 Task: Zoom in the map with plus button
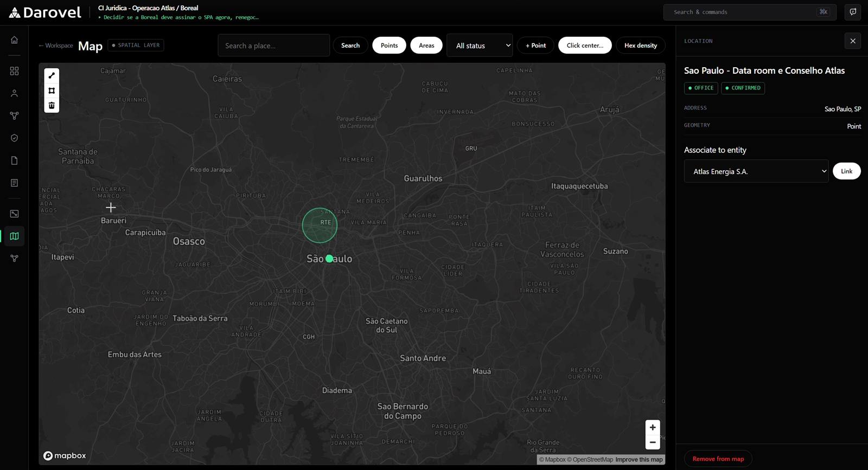653,427
